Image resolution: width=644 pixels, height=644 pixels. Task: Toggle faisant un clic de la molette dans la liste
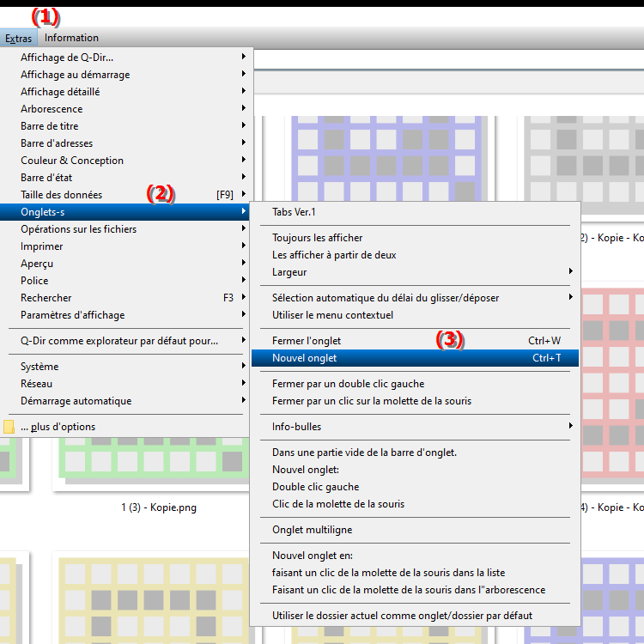tap(416, 573)
